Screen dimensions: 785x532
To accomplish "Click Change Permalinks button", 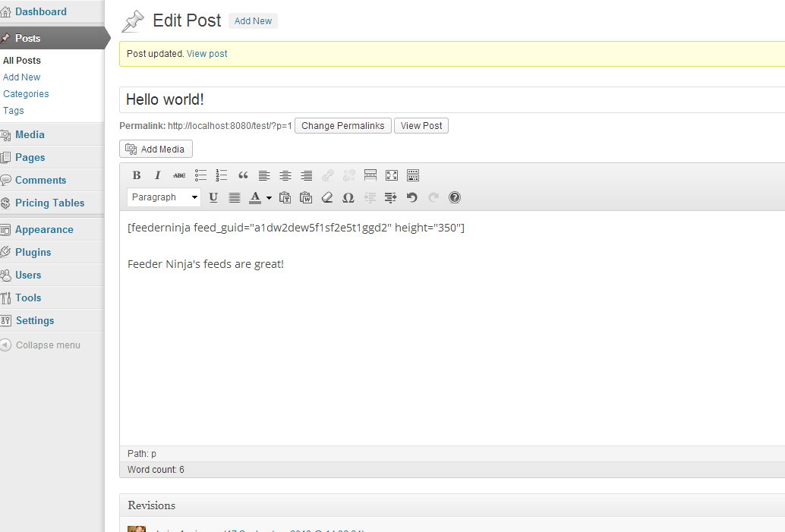I will 343,126.
